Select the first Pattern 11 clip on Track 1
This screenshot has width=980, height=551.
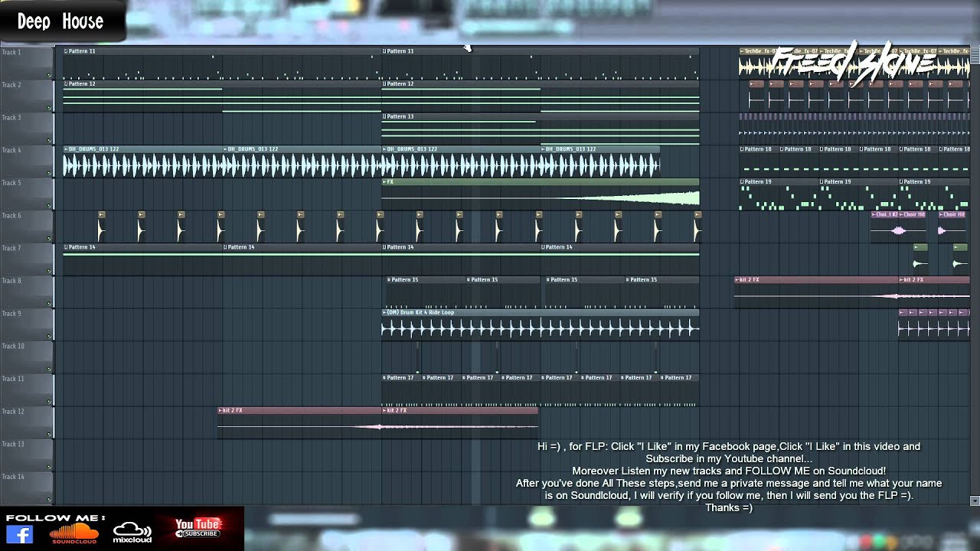(222, 64)
